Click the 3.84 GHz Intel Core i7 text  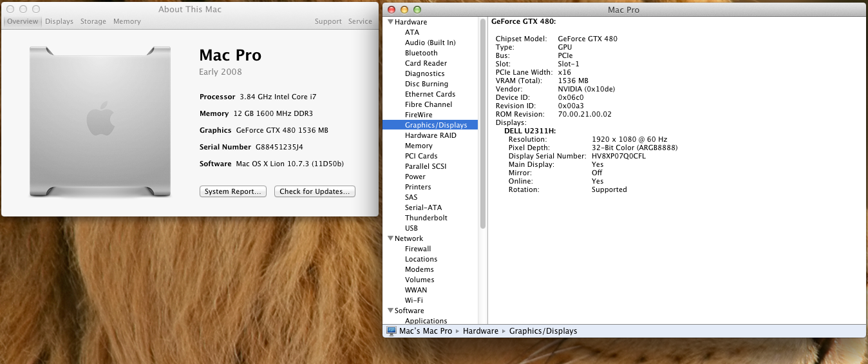pyautogui.click(x=278, y=97)
